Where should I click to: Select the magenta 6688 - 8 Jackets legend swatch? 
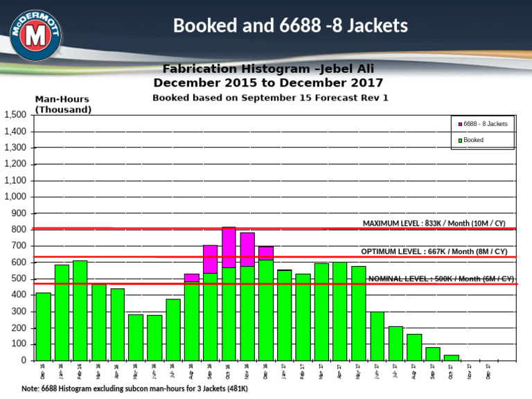pyautogui.click(x=460, y=124)
